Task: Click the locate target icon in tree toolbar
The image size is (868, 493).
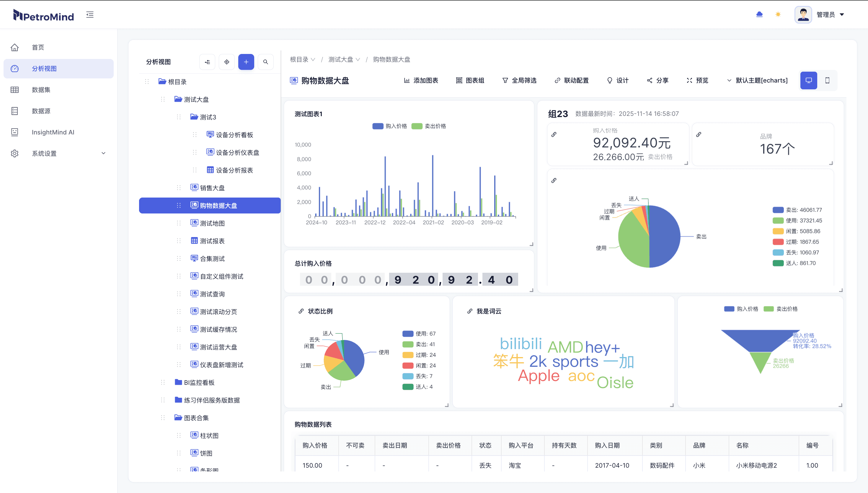Action: tap(227, 62)
